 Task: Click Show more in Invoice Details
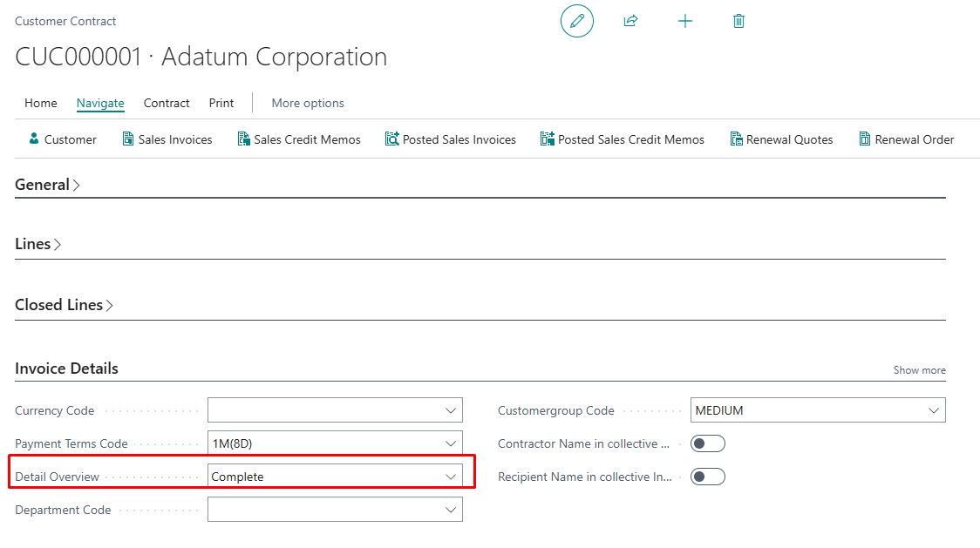click(x=919, y=370)
